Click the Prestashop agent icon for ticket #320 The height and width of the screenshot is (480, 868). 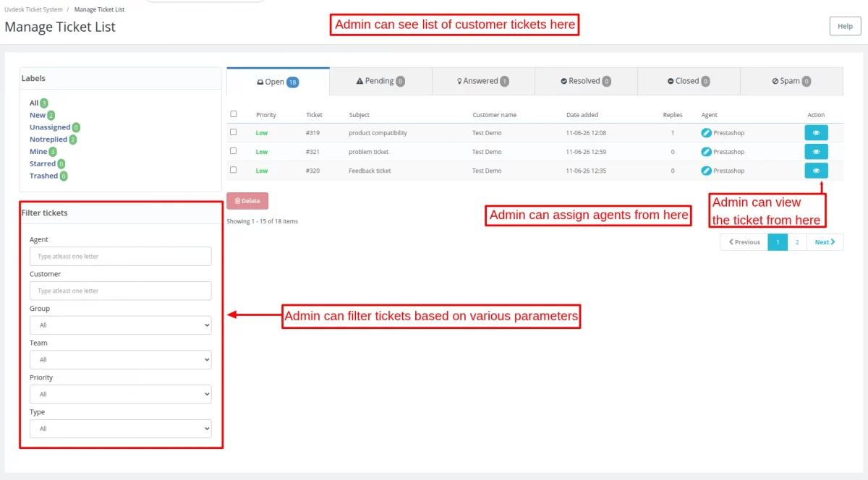(707, 171)
